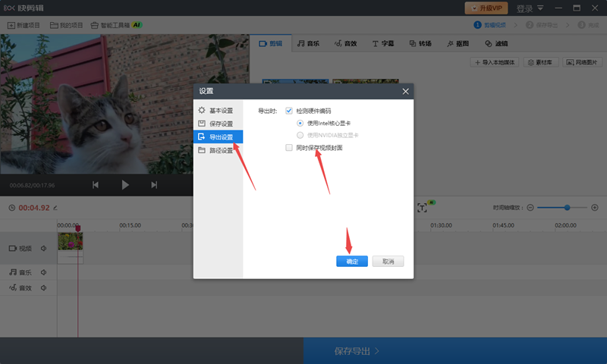The image size is (607, 364).
Task: Create a new project via 新建项目
Action: pyautogui.click(x=24, y=25)
